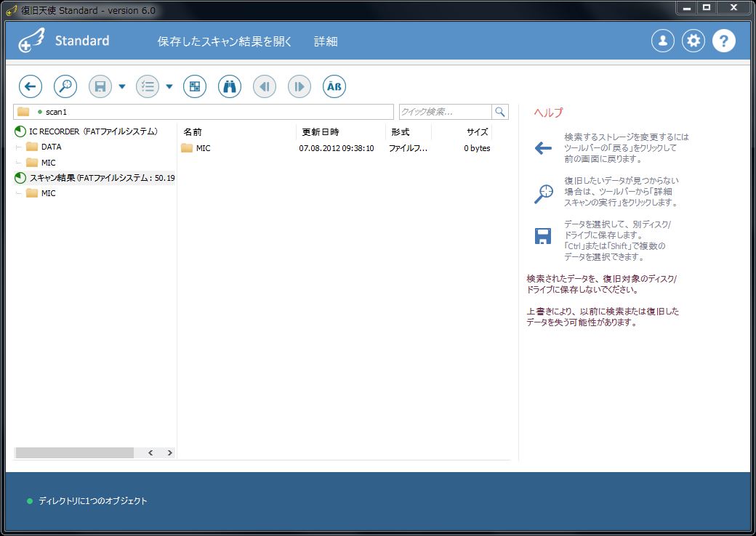Minimize the 復旧天使 Standard window
Screen dimensions: 756x536
[687, 8]
